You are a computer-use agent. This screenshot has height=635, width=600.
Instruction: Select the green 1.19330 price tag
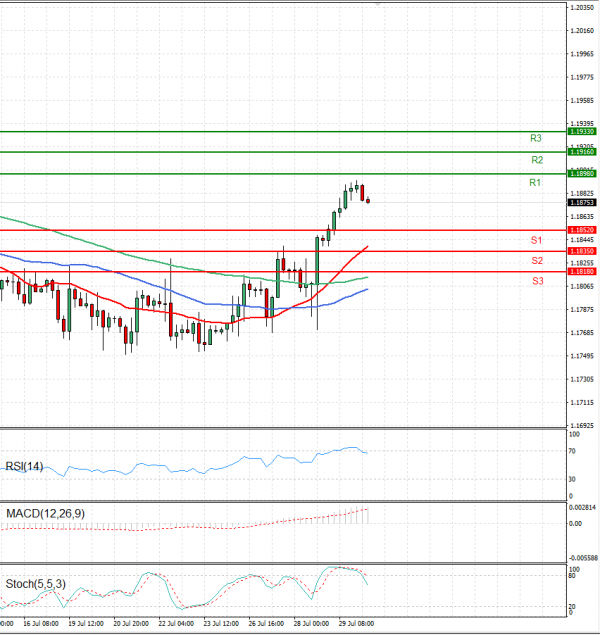[x=582, y=132]
